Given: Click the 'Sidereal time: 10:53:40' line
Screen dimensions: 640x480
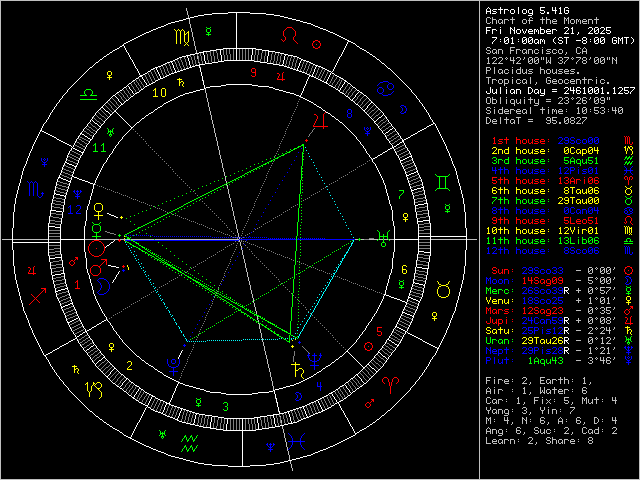Looking at the screenshot, I should 554,111.
